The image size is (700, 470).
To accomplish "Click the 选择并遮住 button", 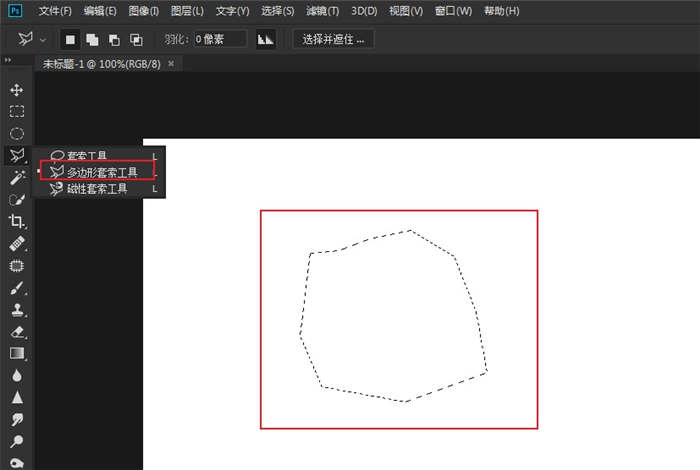I will pyautogui.click(x=334, y=40).
